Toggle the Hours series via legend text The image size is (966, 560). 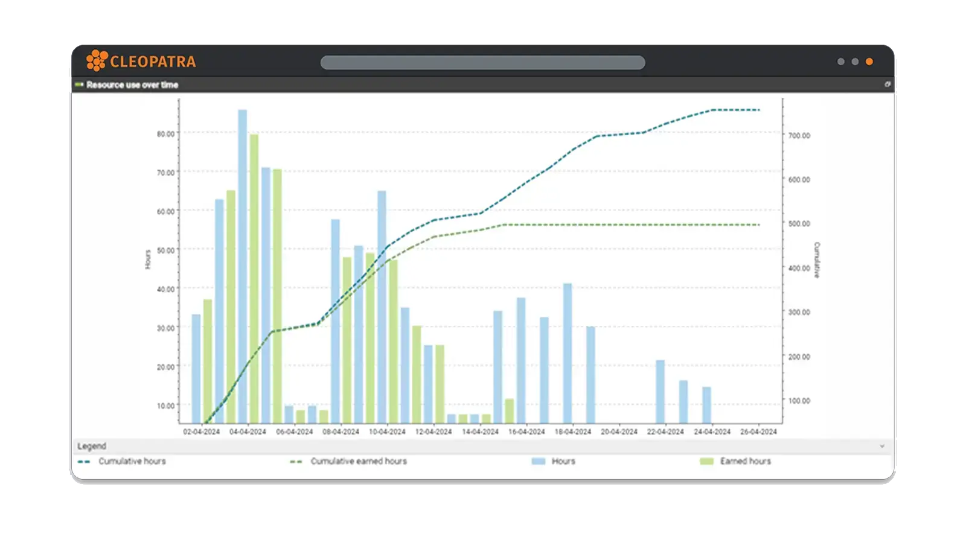[x=563, y=462]
